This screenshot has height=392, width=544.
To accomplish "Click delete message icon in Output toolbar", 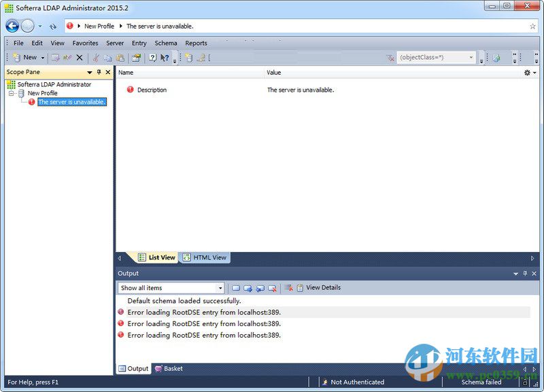I will pos(273,288).
